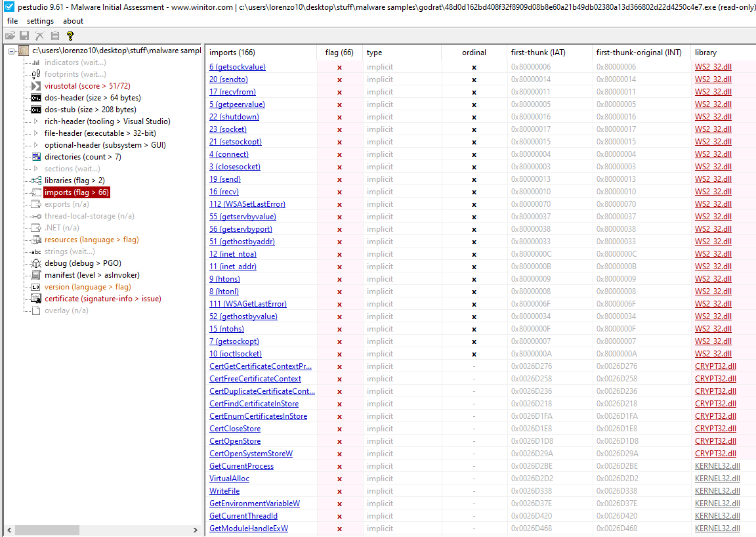This screenshot has height=537, width=756.
Task: Click the libraries node icon
Action: pyautogui.click(x=36, y=181)
